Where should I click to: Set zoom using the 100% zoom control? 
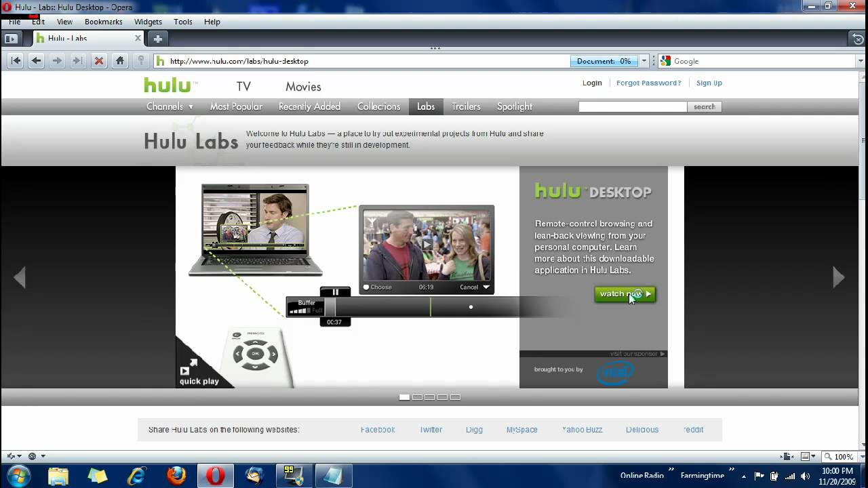coord(839,457)
